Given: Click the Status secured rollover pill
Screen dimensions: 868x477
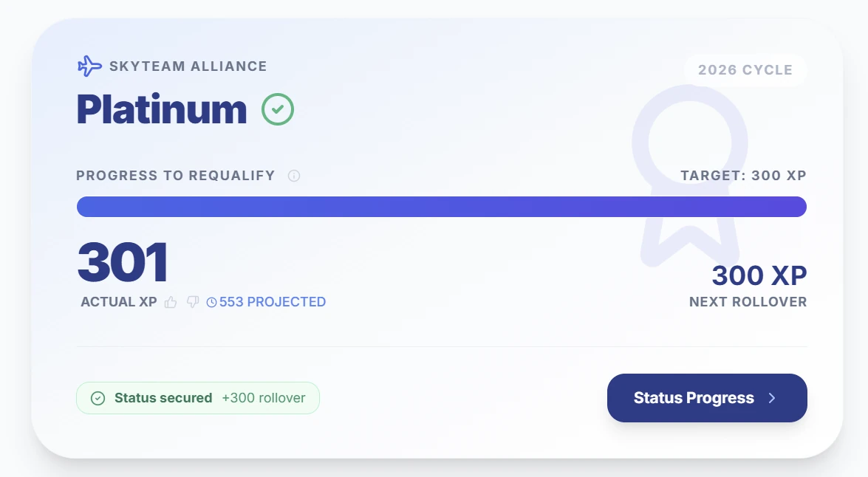Looking at the screenshot, I should coord(197,398).
